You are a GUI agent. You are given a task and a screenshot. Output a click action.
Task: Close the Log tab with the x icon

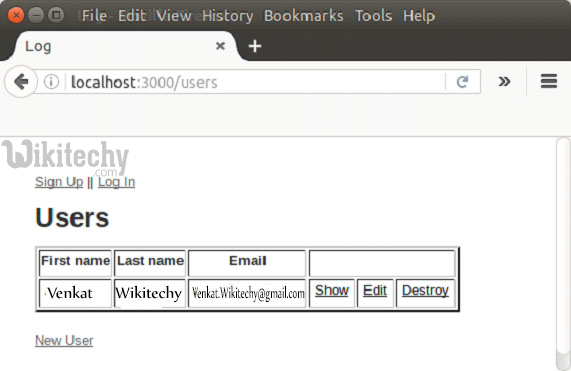click(220, 46)
